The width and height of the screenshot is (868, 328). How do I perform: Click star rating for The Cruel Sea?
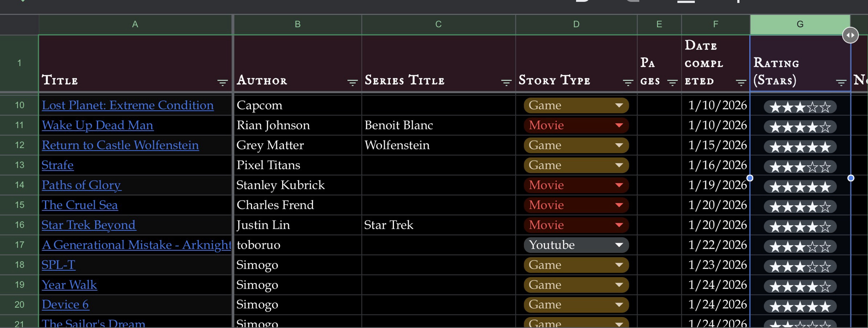tap(799, 207)
